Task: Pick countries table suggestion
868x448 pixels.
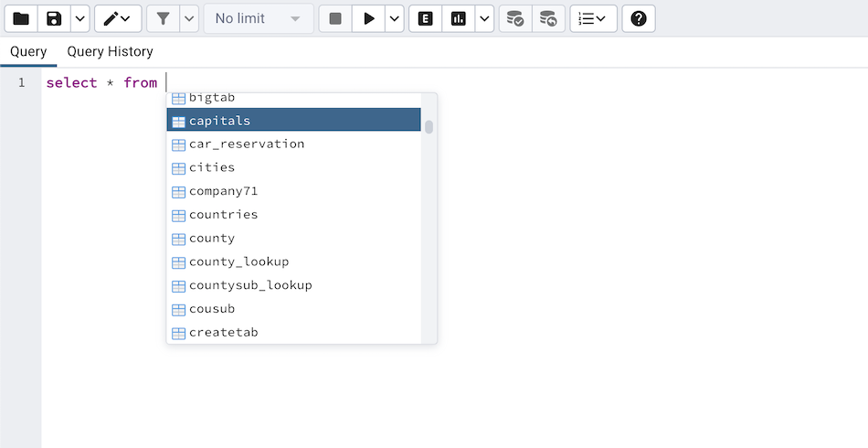Action: point(224,215)
